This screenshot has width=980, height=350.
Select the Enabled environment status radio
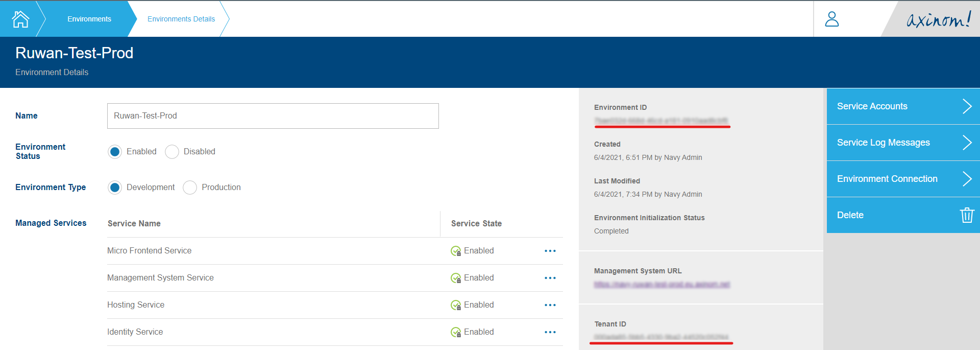115,152
